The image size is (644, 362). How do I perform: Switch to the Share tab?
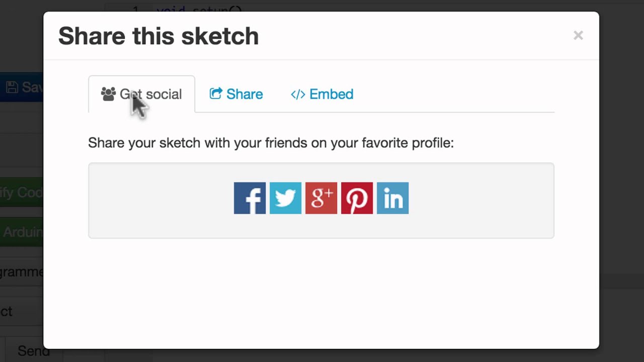tap(244, 94)
